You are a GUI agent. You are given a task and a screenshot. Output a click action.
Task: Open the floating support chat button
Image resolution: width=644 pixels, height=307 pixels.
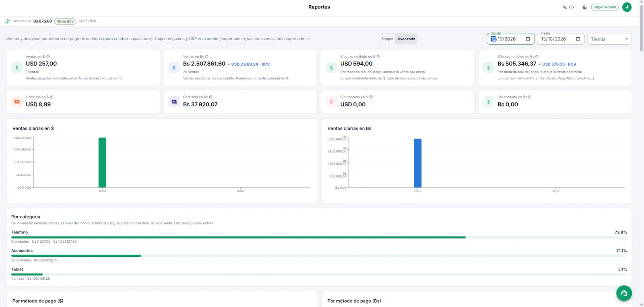[624, 293]
